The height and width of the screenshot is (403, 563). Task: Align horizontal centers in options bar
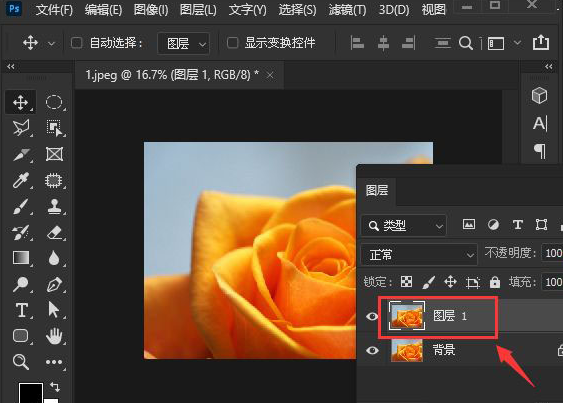pos(383,43)
